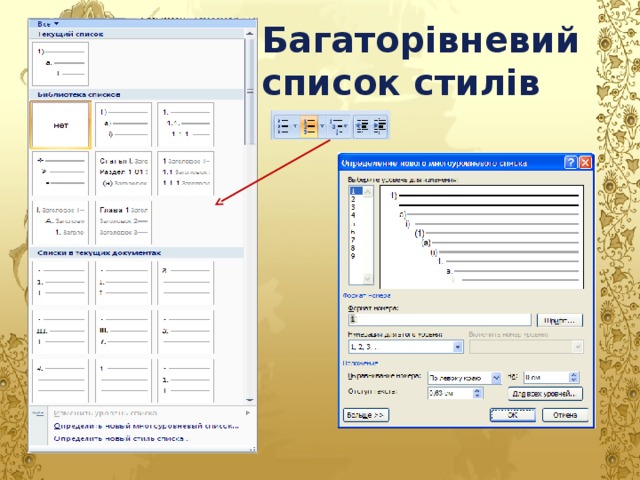Click the 'Больше >>' button
The image size is (640, 480).
click(x=366, y=415)
